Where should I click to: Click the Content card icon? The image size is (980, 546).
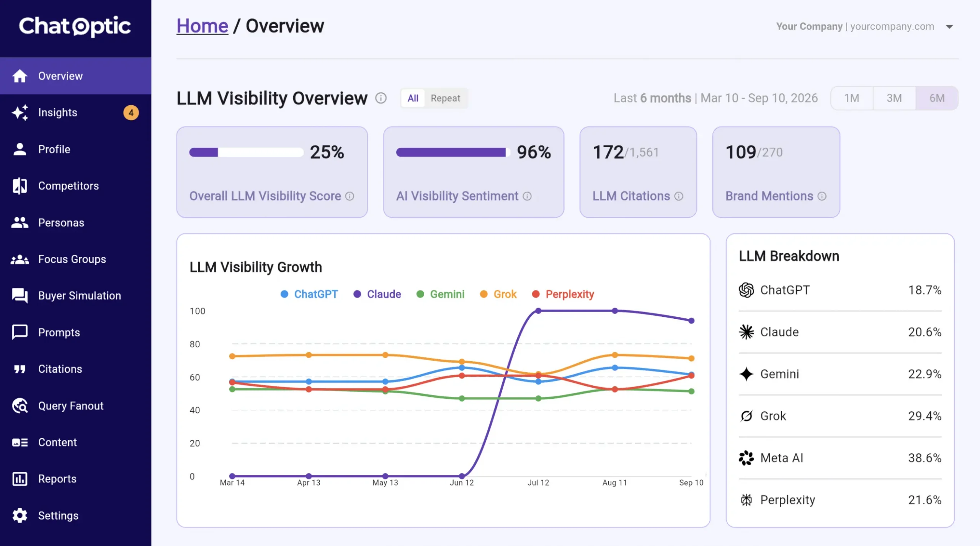click(20, 442)
